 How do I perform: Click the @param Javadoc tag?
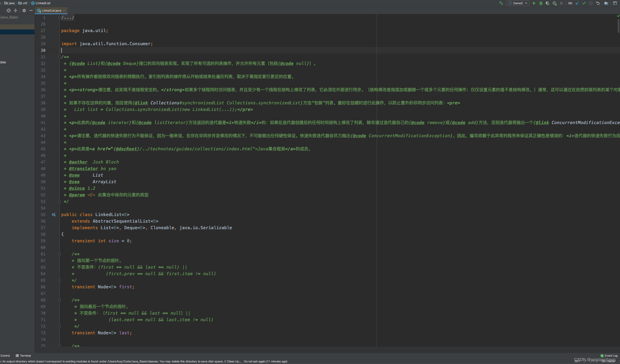pyautogui.click(x=77, y=195)
